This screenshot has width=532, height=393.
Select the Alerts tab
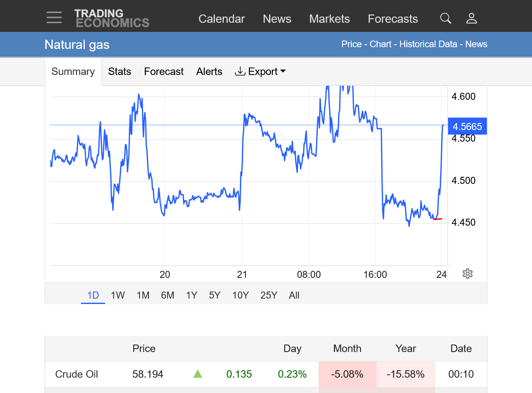tap(209, 72)
